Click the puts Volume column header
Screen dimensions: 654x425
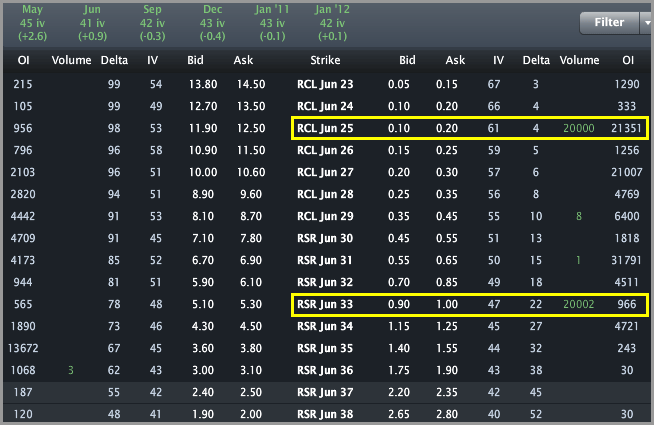point(579,60)
